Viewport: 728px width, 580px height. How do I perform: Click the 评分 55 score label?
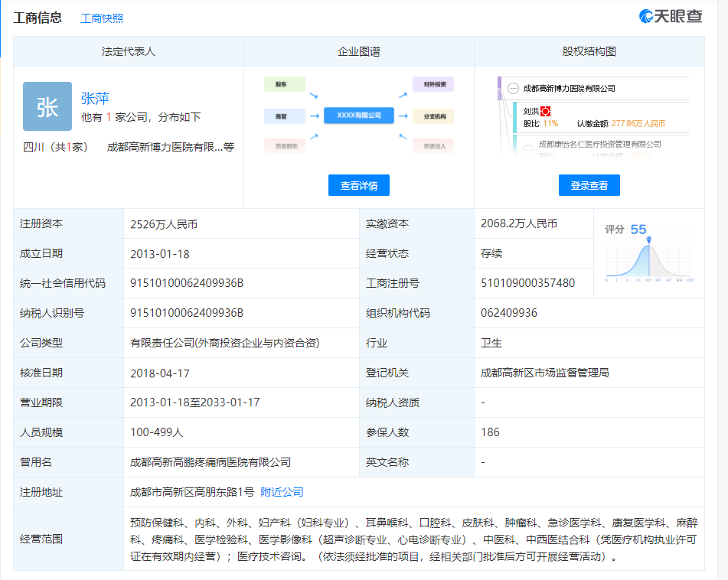(625, 230)
